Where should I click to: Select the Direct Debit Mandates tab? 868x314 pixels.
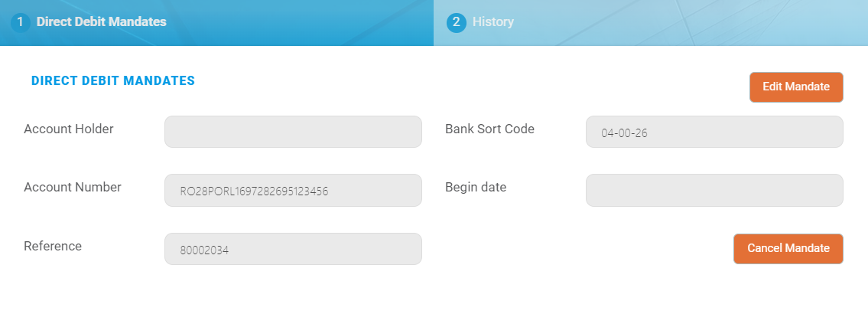[x=101, y=22]
